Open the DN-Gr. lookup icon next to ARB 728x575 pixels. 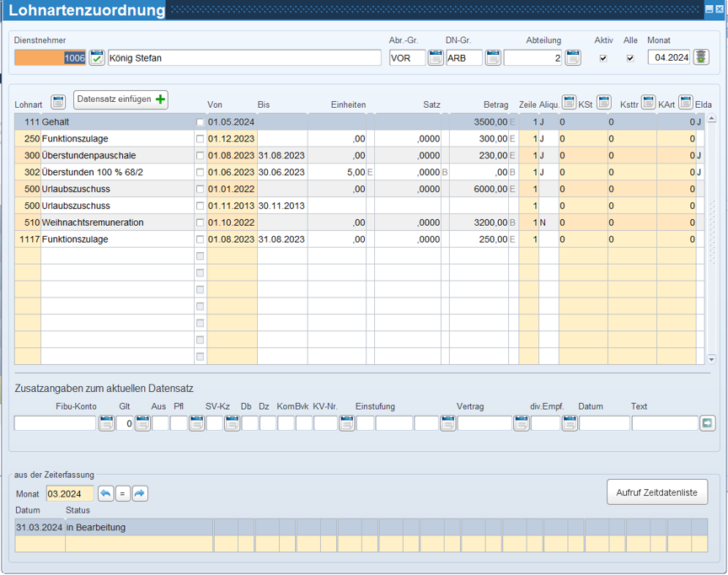click(x=493, y=58)
